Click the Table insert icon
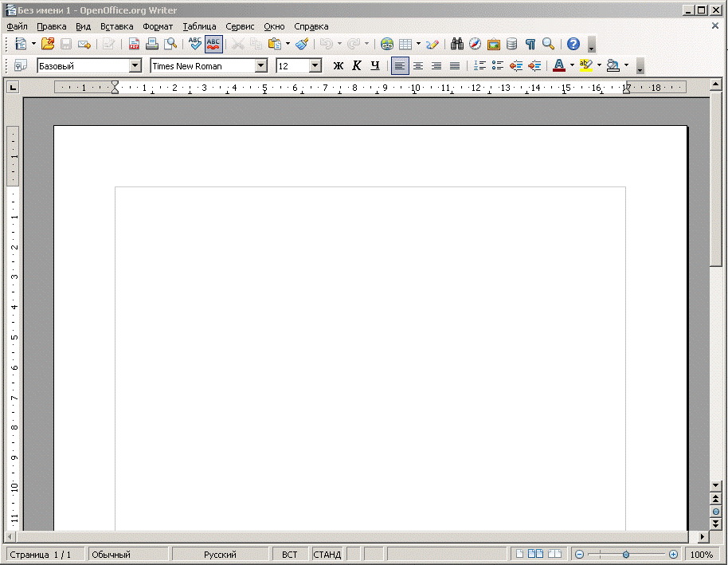The width and height of the screenshot is (728, 565). click(405, 44)
